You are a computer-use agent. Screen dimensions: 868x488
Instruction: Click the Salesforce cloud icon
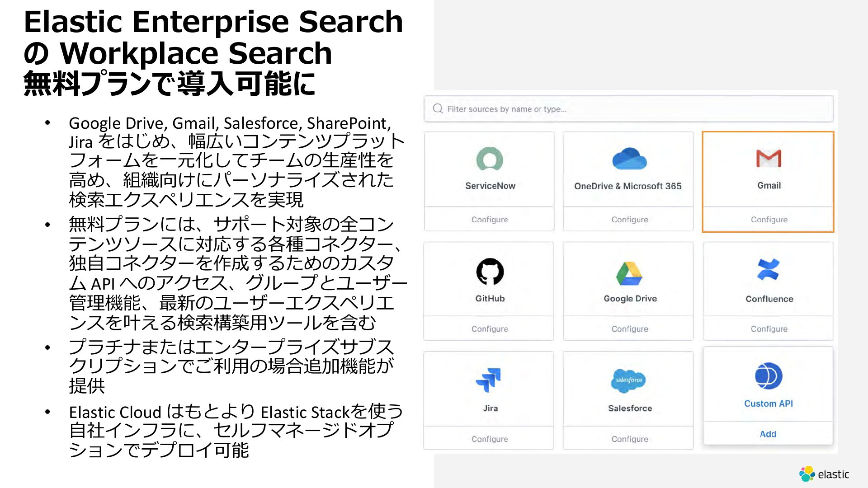tap(628, 380)
